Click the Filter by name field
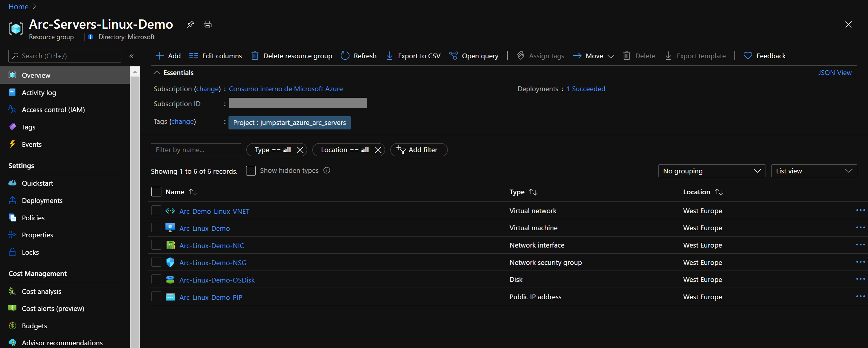Image resolution: width=868 pixels, height=348 pixels. pos(196,150)
